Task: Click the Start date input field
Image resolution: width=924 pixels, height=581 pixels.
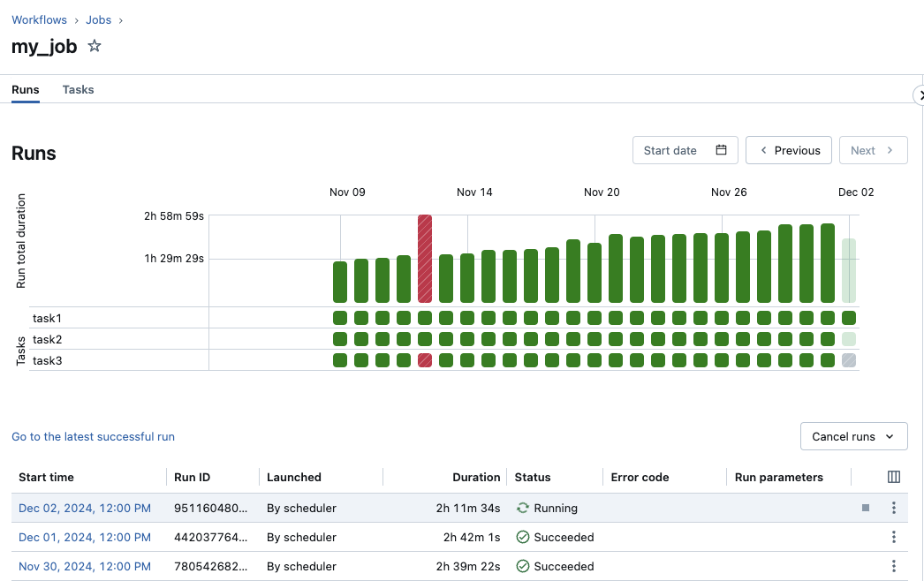Action: pos(671,150)
